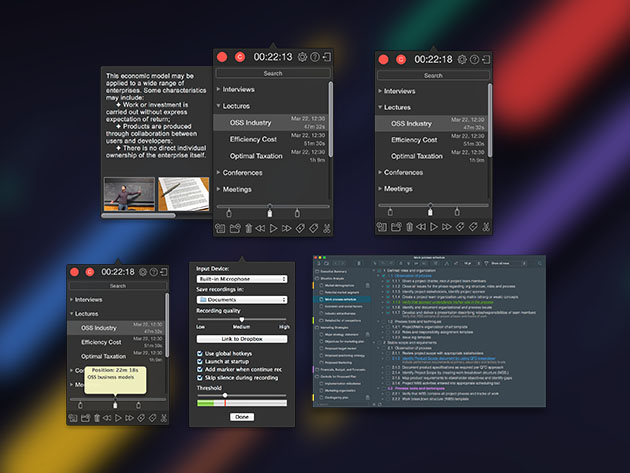Image resolution: width=630 pixels, height=473 pixels.
Task: Click Done in the settings popover
Action: click(242, 417)
